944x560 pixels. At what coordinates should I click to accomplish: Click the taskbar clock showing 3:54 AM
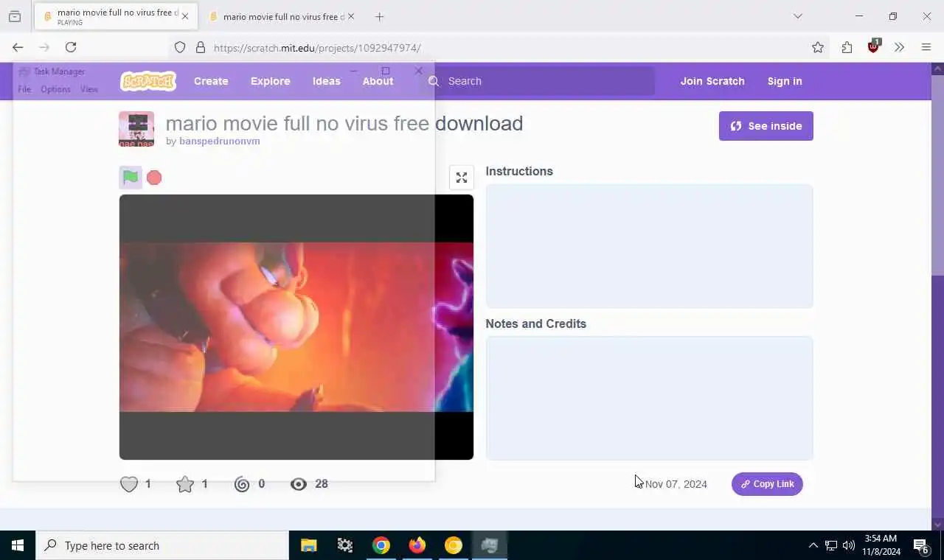pos(881,545)
